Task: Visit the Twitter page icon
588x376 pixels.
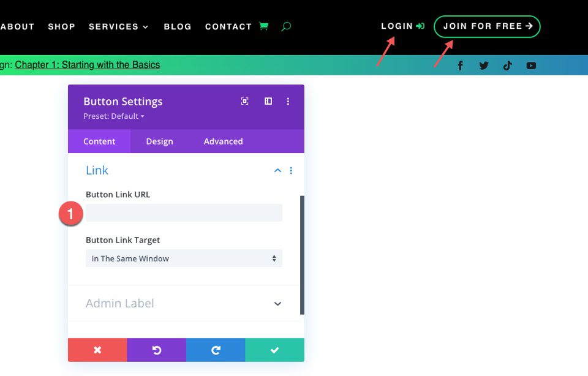Action: 484,65
